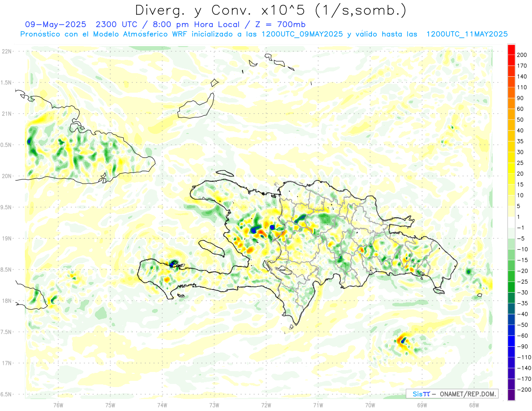Click the colorbar value 170
532x411 pixels.
tap(522, 66)
